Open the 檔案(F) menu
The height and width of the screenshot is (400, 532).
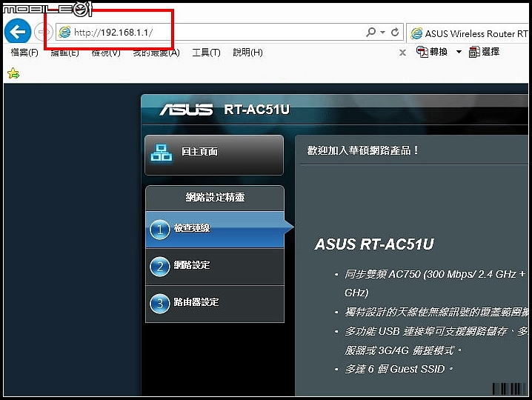tap(24, 53)
